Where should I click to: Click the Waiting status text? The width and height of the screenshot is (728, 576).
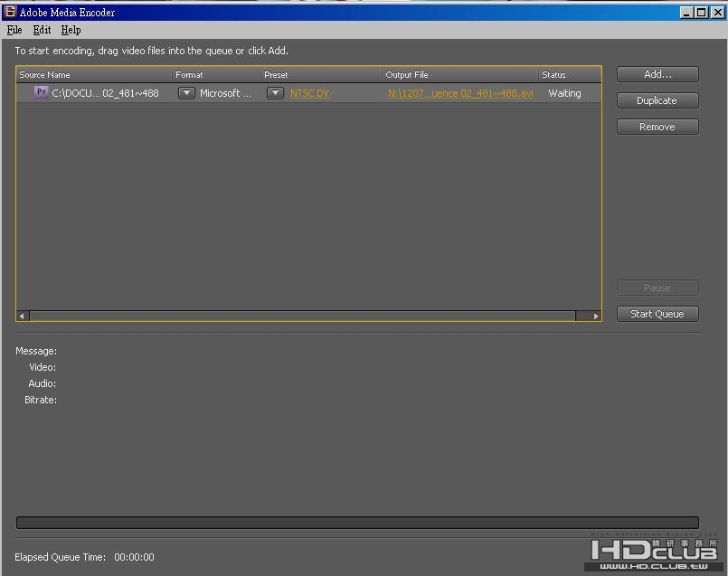tap(564, 93)
